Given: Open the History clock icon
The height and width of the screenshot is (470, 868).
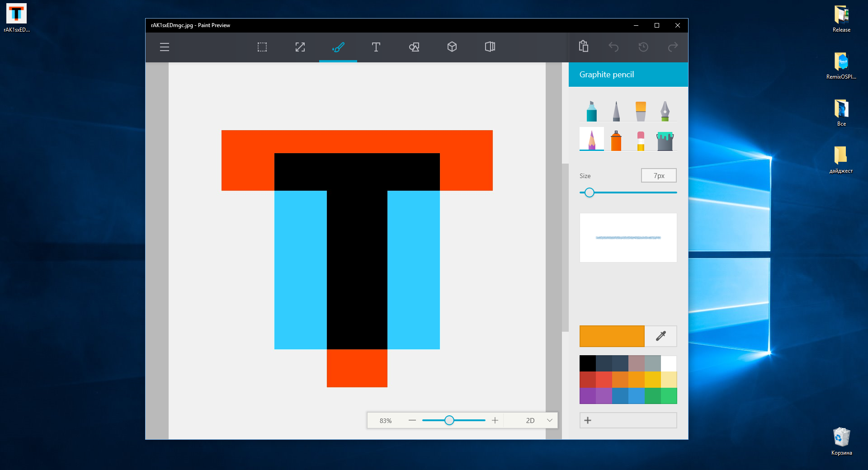Looking at the screenshot, I should point(643,47).
